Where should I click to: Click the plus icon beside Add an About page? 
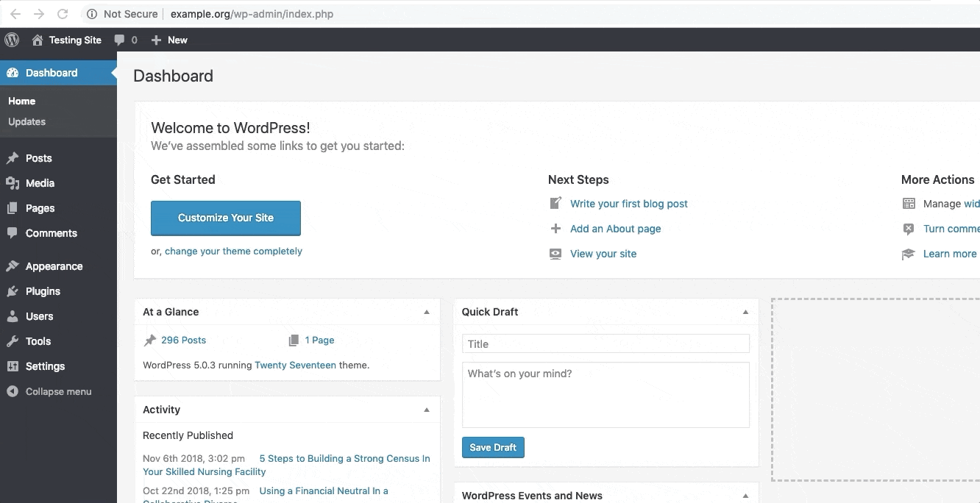click(555, 229)
